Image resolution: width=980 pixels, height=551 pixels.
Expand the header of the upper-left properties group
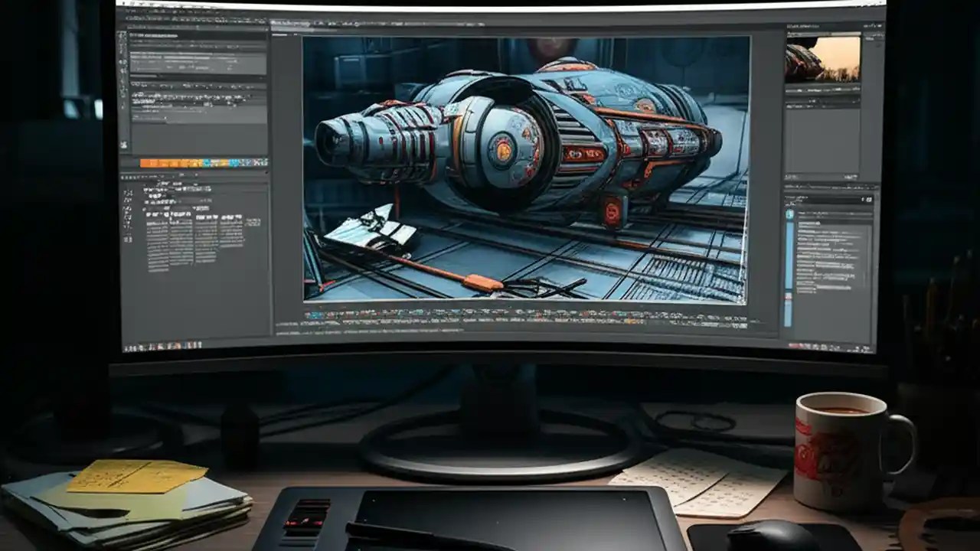click(153, 34)
